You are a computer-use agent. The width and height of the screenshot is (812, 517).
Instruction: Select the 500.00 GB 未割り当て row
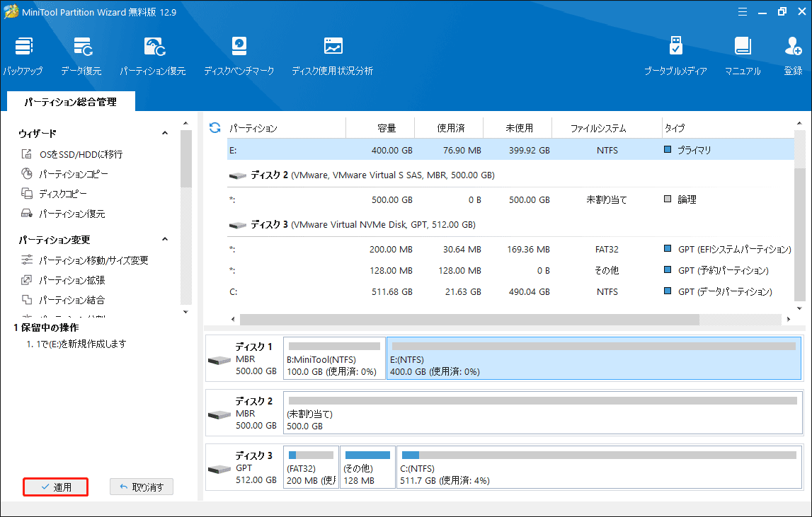[510, 199]
